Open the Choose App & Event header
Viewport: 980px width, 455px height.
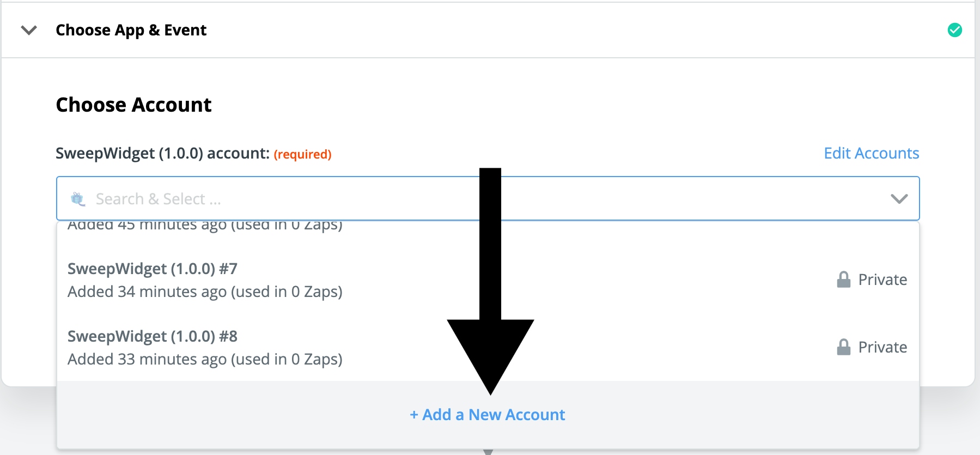tap(131, 30)
